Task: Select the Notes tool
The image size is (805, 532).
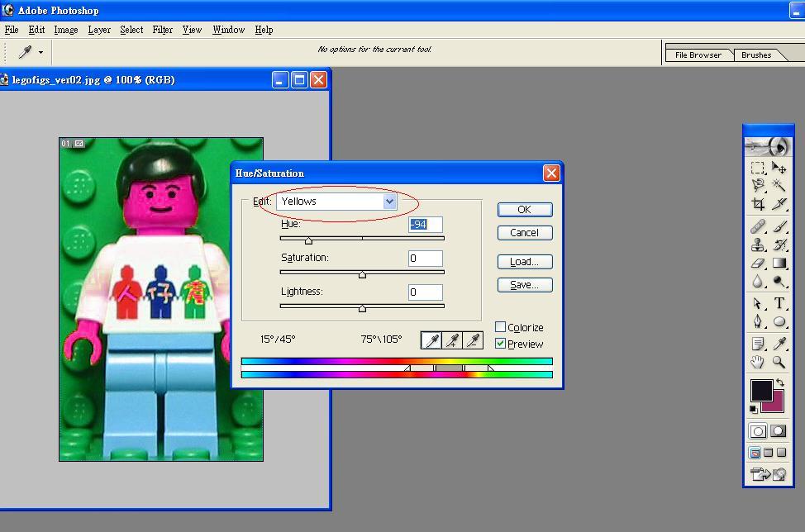Action: [758, 344]
